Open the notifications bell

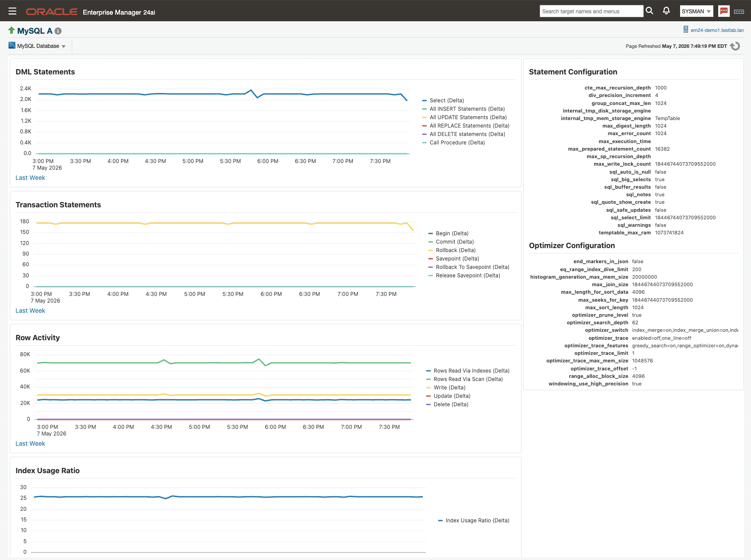666,11
